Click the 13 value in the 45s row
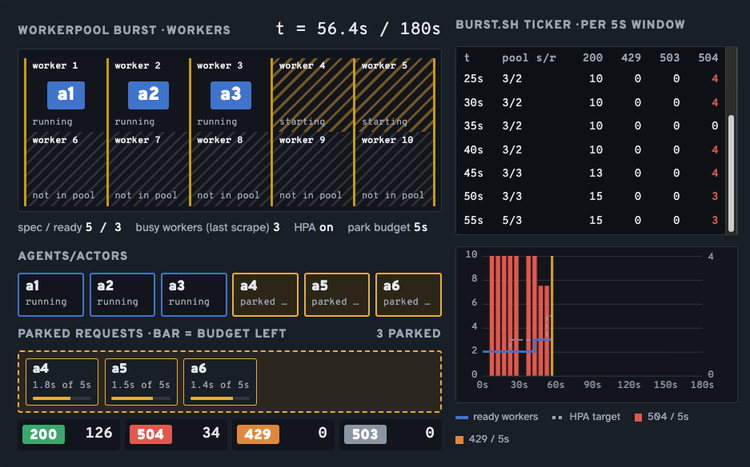Screen dimensions: 750x467 (x=596, y=173)
